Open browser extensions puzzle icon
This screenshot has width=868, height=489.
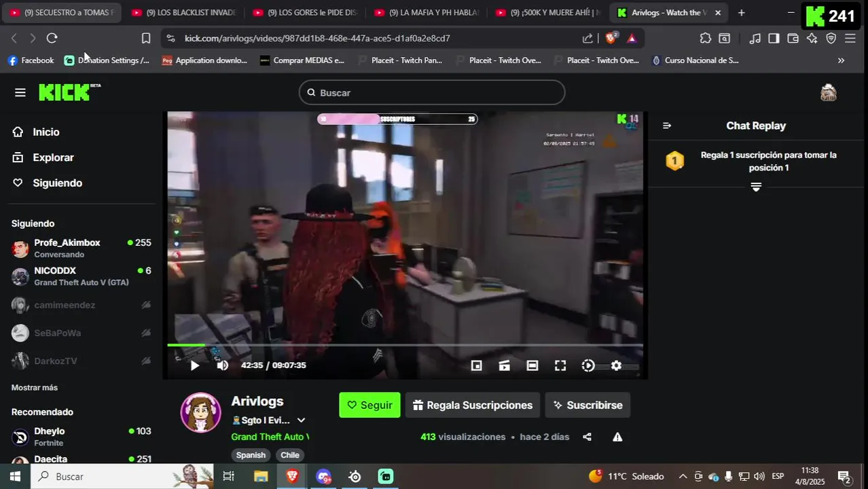coord(706,38)
